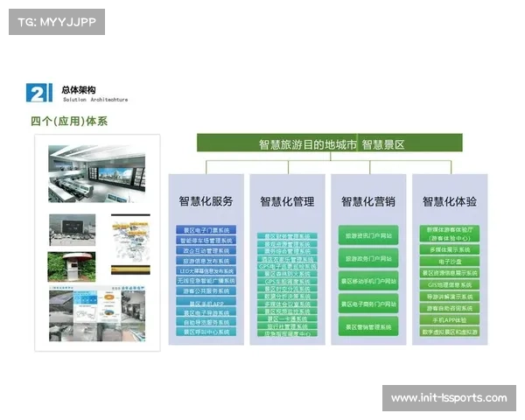
Task: Click the 游客公共服务系统 box
Action: tap(206, 291)
